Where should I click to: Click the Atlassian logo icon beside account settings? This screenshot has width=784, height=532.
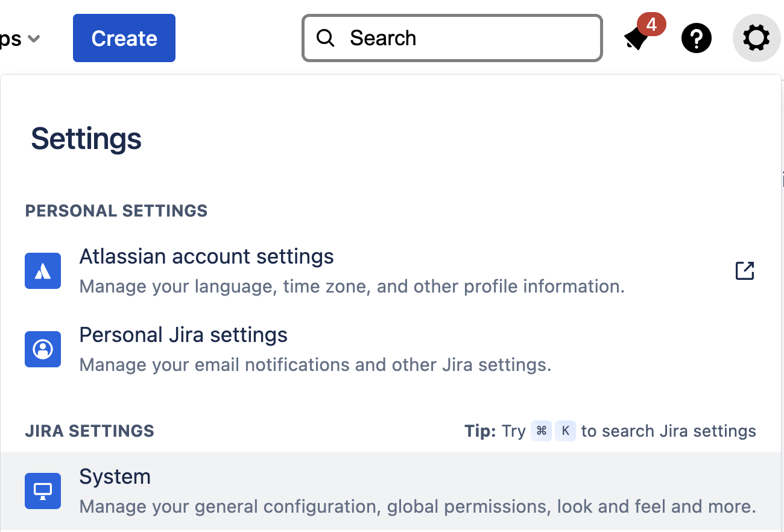43,270
